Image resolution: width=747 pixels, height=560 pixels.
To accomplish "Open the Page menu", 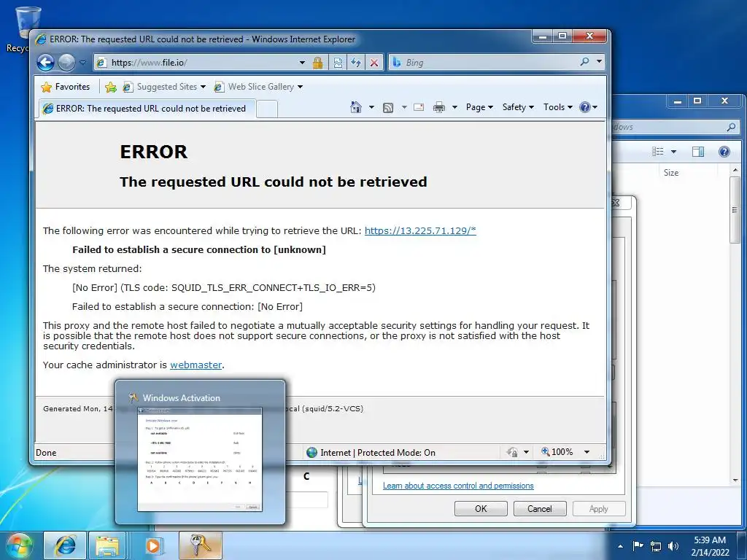I will [479, 107].
